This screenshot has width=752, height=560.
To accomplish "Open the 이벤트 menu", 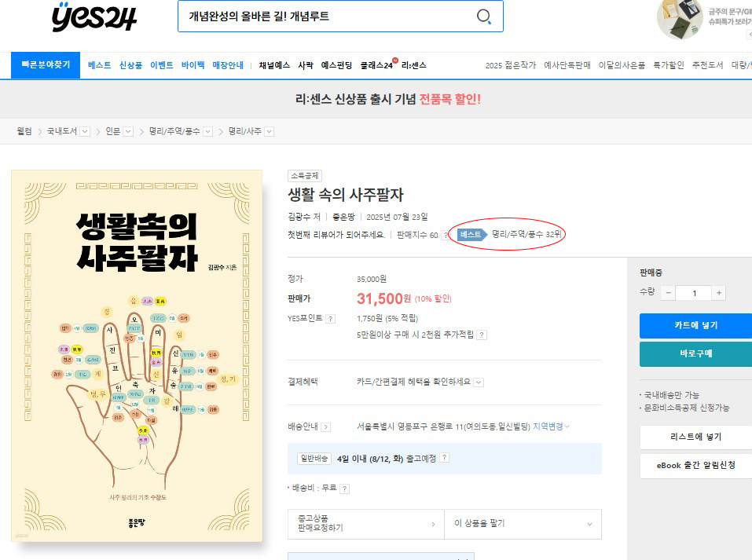I will tap(162, 65).
